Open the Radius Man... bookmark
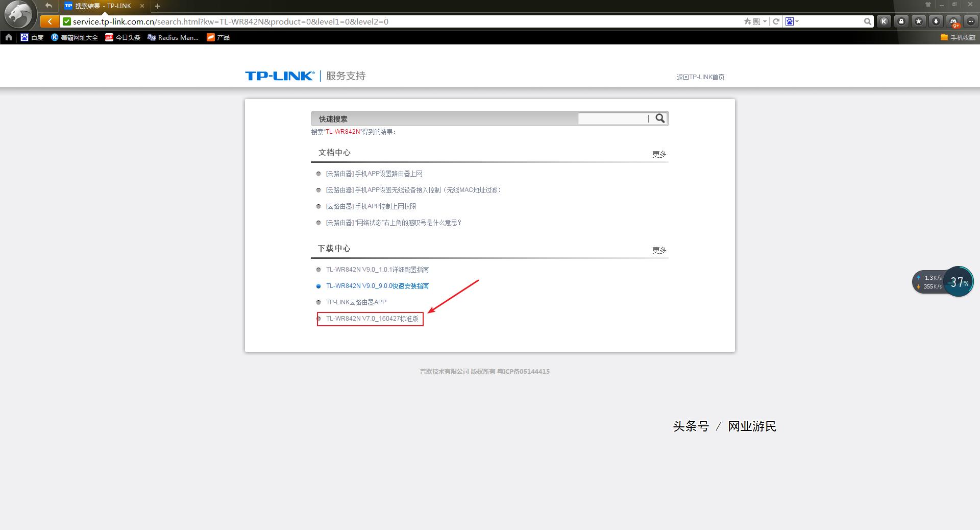Screen dimensions: 980x530 [x=173, y=37]
